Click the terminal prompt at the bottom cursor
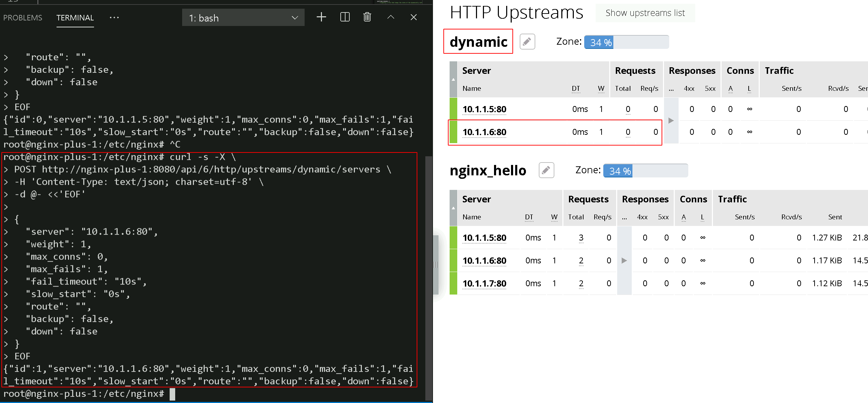 coord(172,394)
